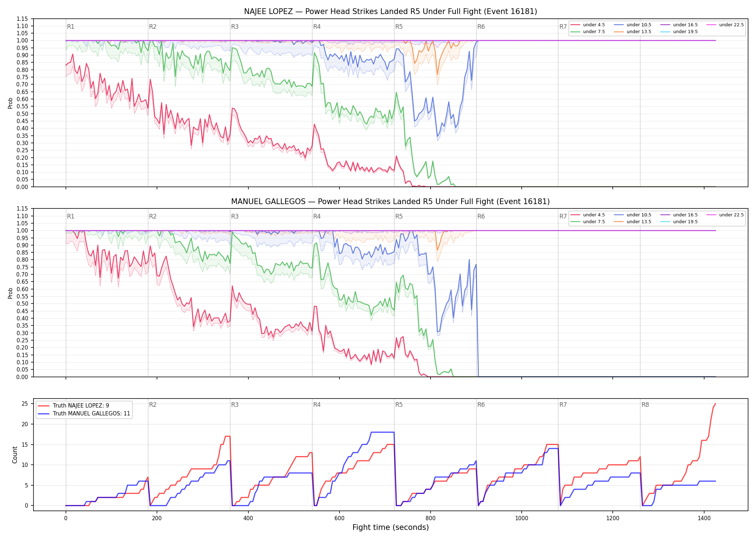Select the R6 round label in the MANUEL GALLEGOS chart

[x=481, y=216]
